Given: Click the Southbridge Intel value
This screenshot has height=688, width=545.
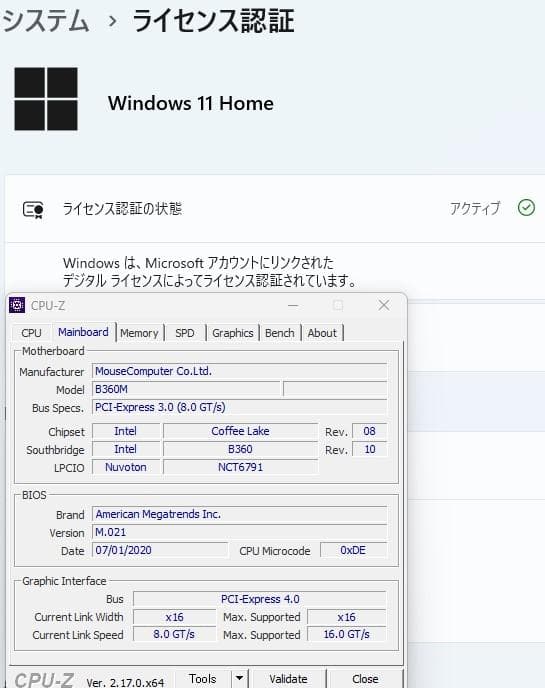Looking at the screenshot, I should click(125, 449).
